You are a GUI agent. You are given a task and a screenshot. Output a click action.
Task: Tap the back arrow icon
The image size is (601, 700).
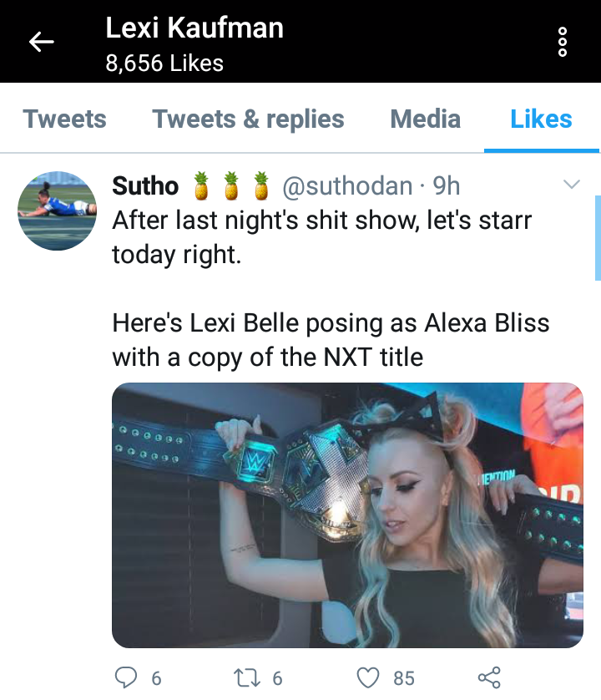click(42, 42)
